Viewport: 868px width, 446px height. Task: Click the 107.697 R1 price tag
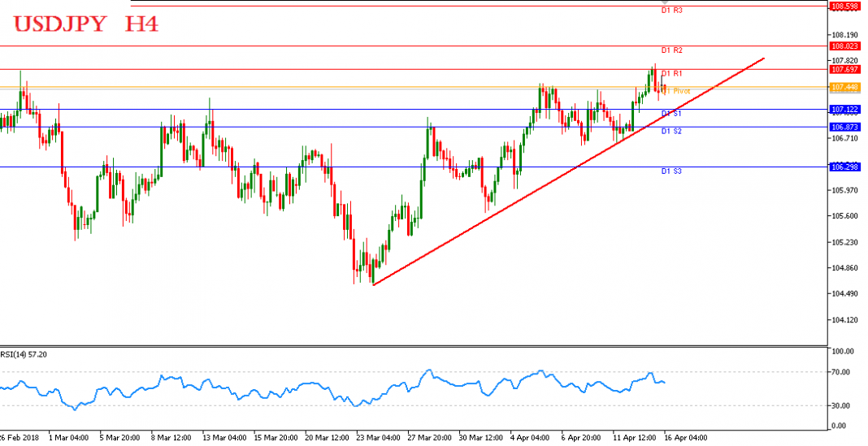pos(844,70)
